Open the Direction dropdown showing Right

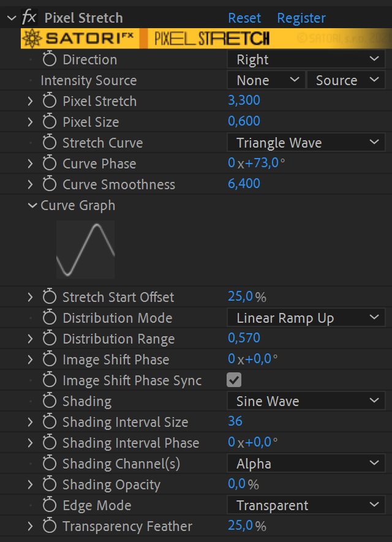(306, 59)
